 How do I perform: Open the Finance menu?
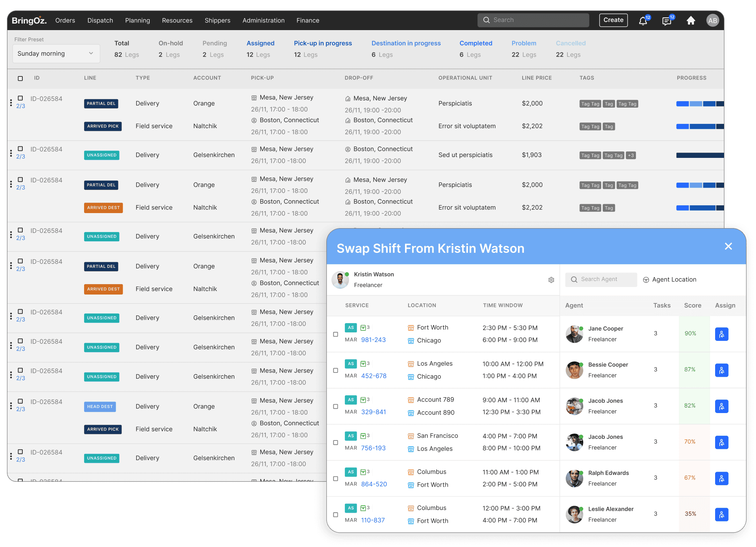coord(308,20)
